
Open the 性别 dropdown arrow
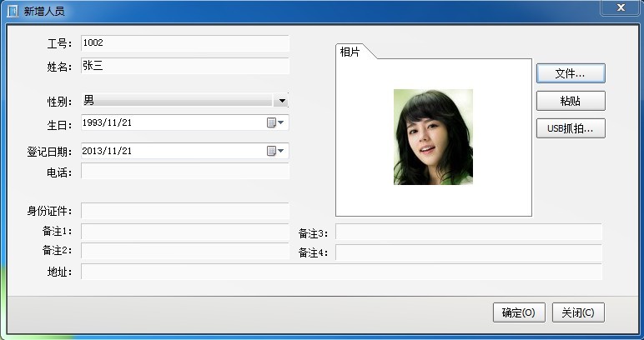tap(282, 101)
